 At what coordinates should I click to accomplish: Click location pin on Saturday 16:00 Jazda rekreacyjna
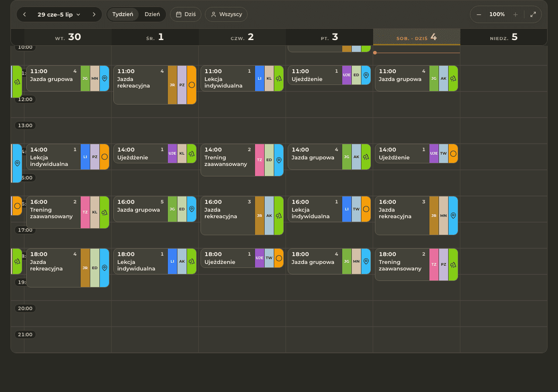click(x=453, y=216)
